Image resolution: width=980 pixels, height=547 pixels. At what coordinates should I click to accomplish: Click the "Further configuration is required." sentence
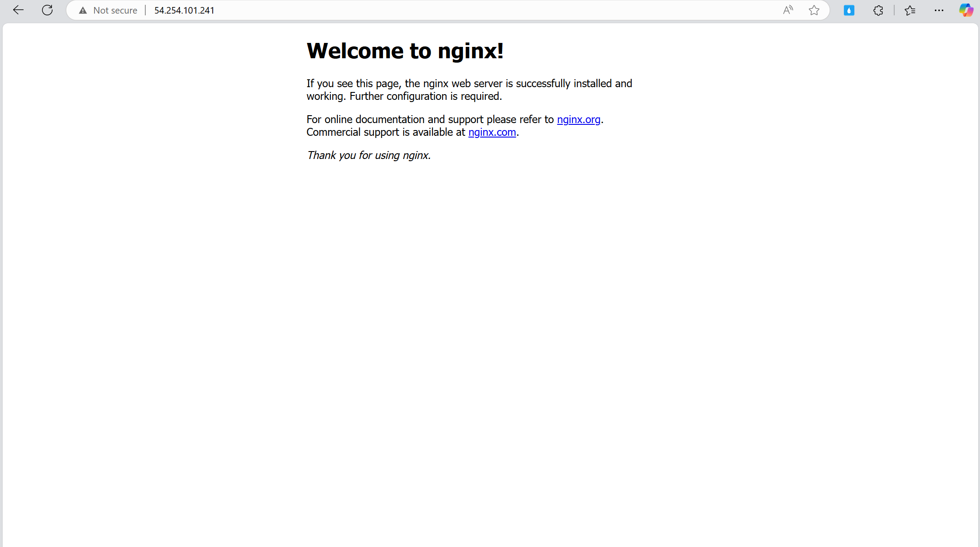tap(426, 96)
